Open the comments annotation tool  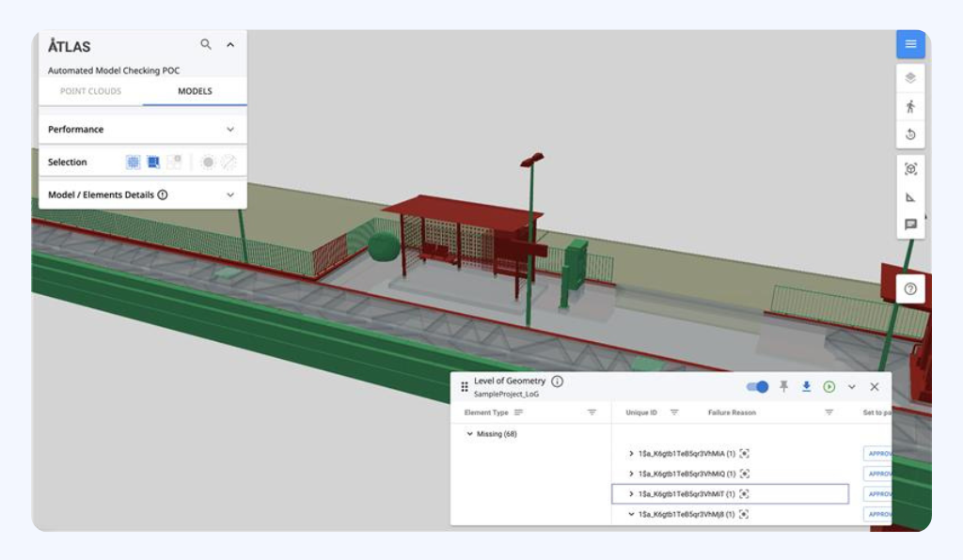[x=909, y=225]
